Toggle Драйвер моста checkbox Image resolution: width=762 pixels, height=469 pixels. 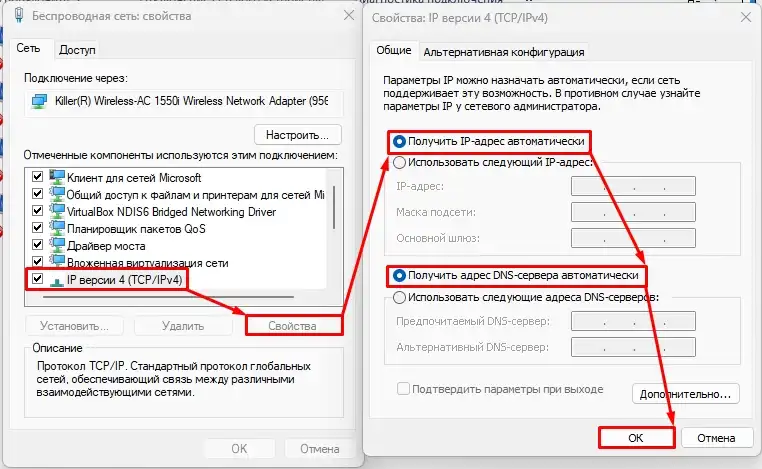pos(37,244)
